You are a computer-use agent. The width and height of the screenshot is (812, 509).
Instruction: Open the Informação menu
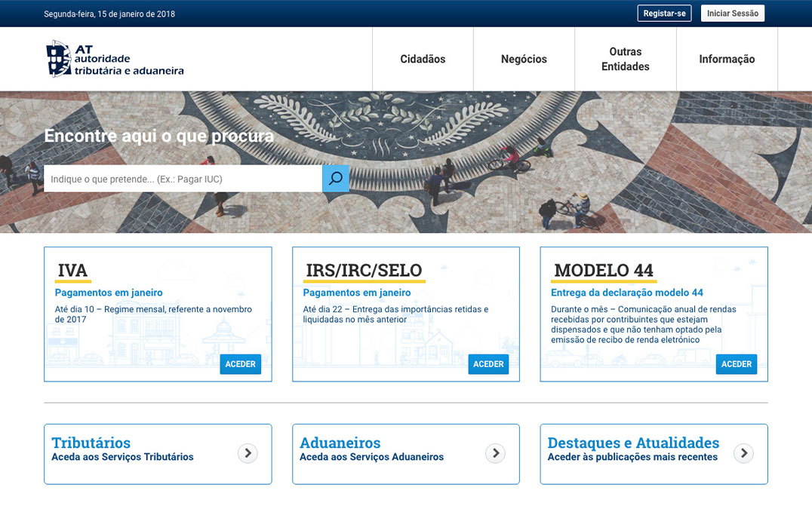(727, 60)
